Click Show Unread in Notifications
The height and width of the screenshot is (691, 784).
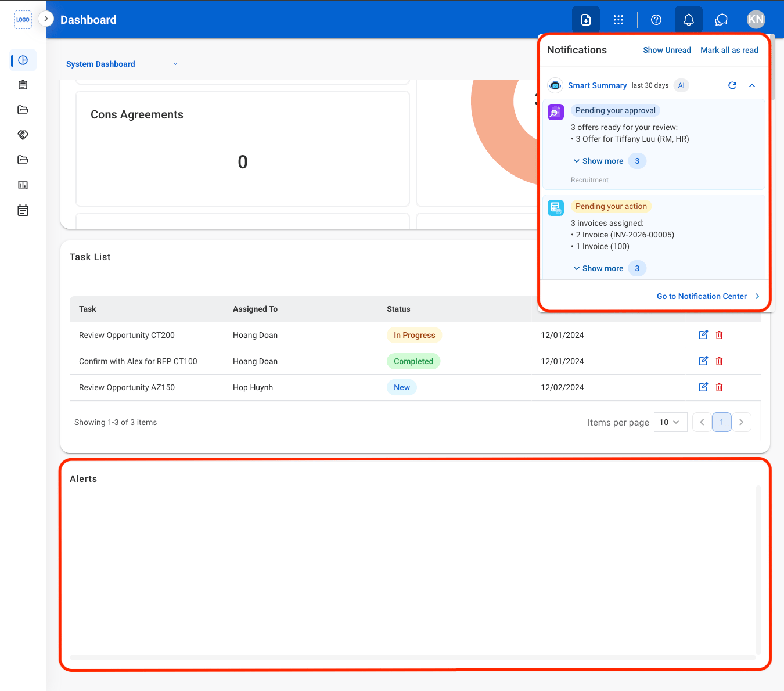click(x=667, y=50)
